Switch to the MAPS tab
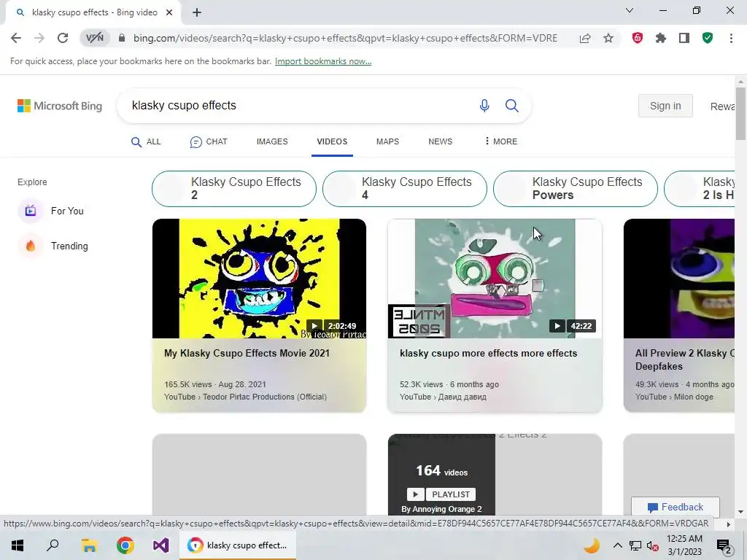The width and height of the screenshot is (747, 560). click(x=388, y=142)
